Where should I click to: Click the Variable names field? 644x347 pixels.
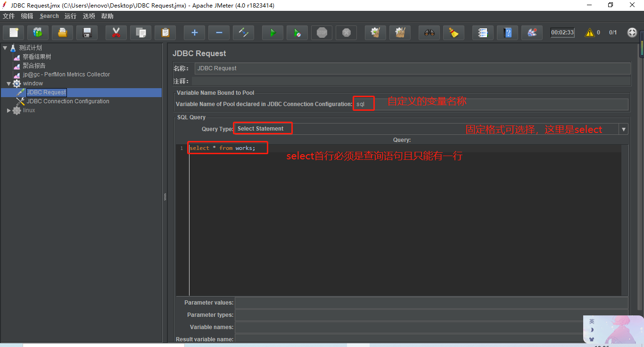pos(431,327)
